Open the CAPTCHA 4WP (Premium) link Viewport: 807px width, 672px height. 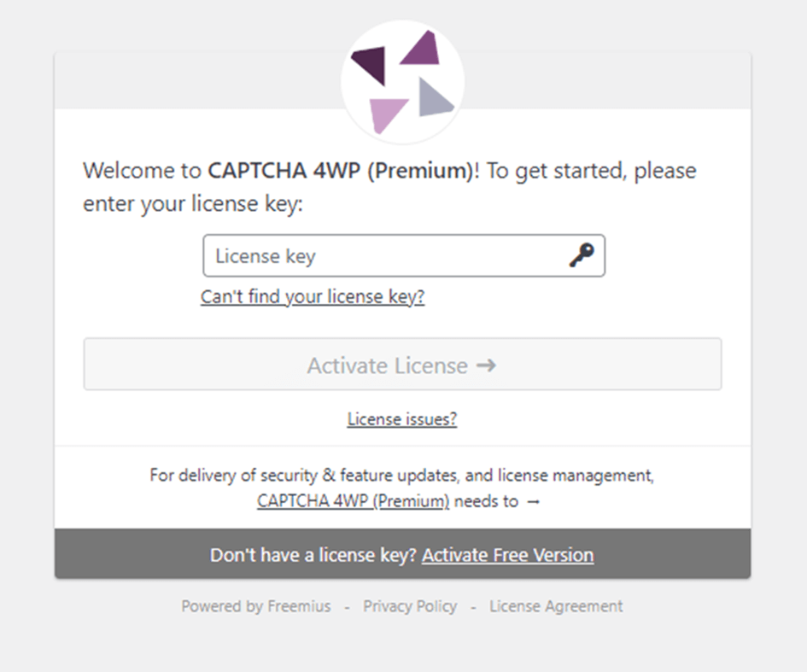point(353,500)
